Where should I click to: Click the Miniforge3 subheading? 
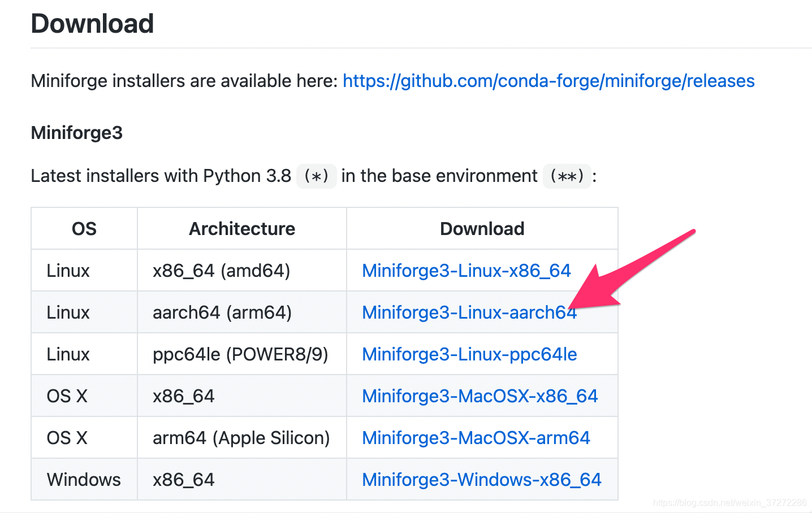click(77, 133)
